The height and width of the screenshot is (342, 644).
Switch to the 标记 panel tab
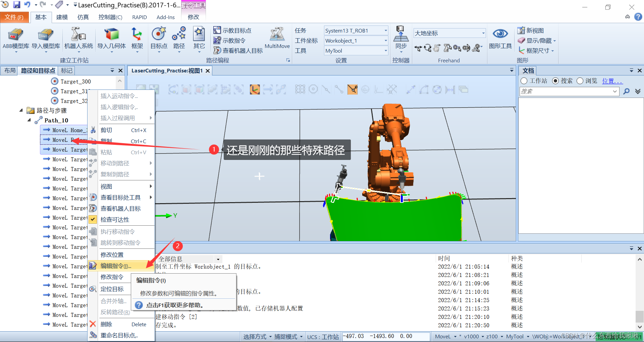pos(66,70)
